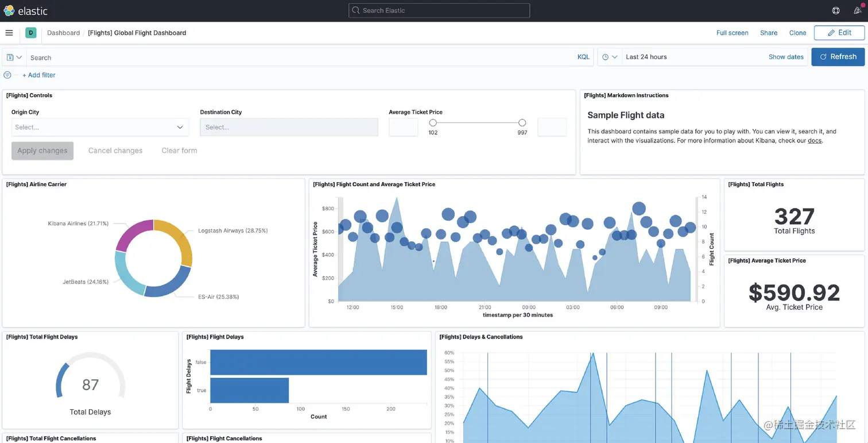Open the Destination City select box

click(289, 127)
